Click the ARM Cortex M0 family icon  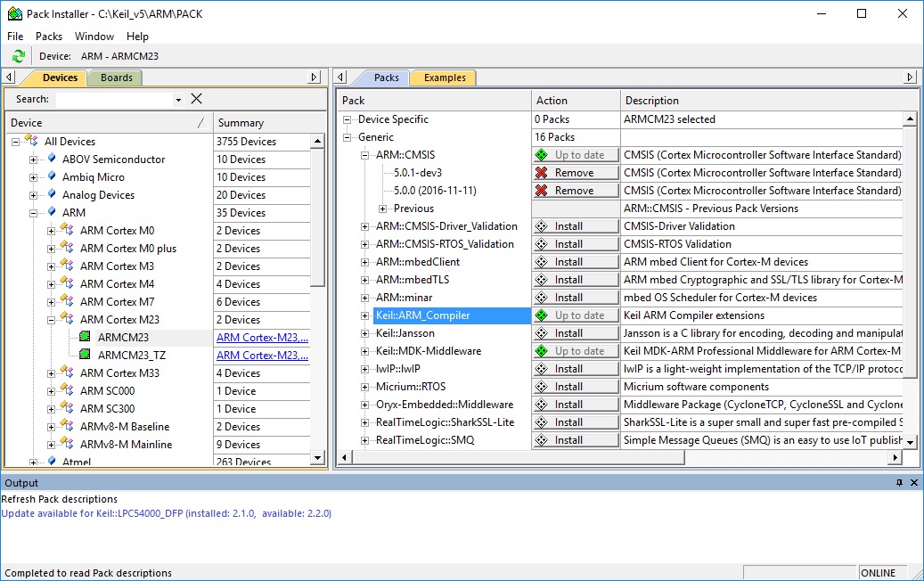pos(67,229)
